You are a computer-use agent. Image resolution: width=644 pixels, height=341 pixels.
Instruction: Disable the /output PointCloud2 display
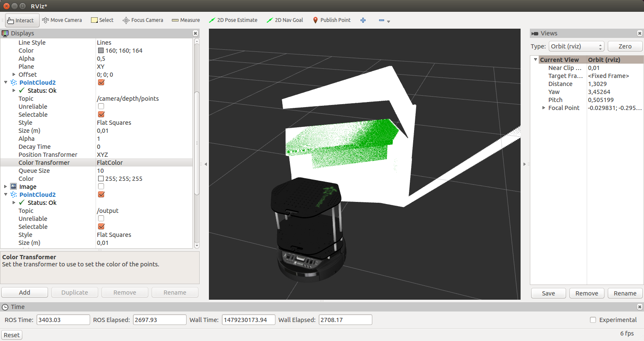pos(101,194)
